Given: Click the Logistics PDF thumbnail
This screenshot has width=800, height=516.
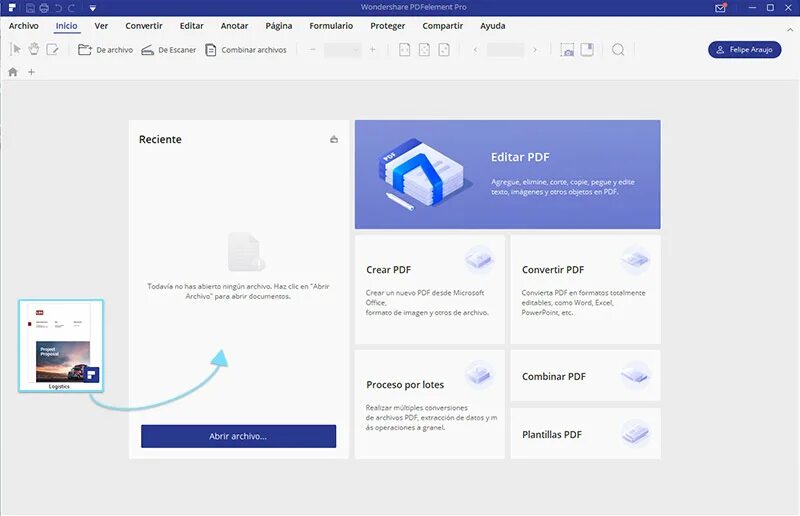Looking at the screenshot, I should 61,346.
